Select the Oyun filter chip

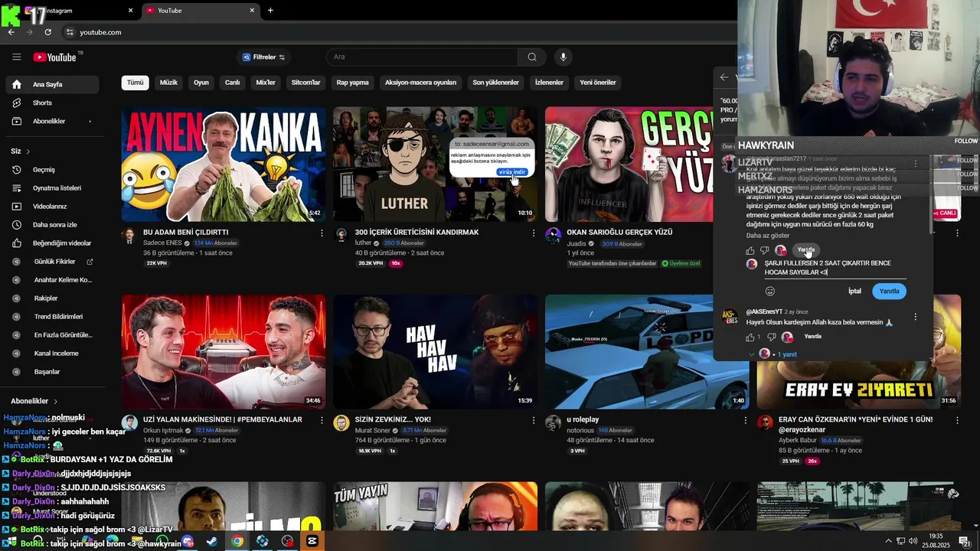point(201,83)
